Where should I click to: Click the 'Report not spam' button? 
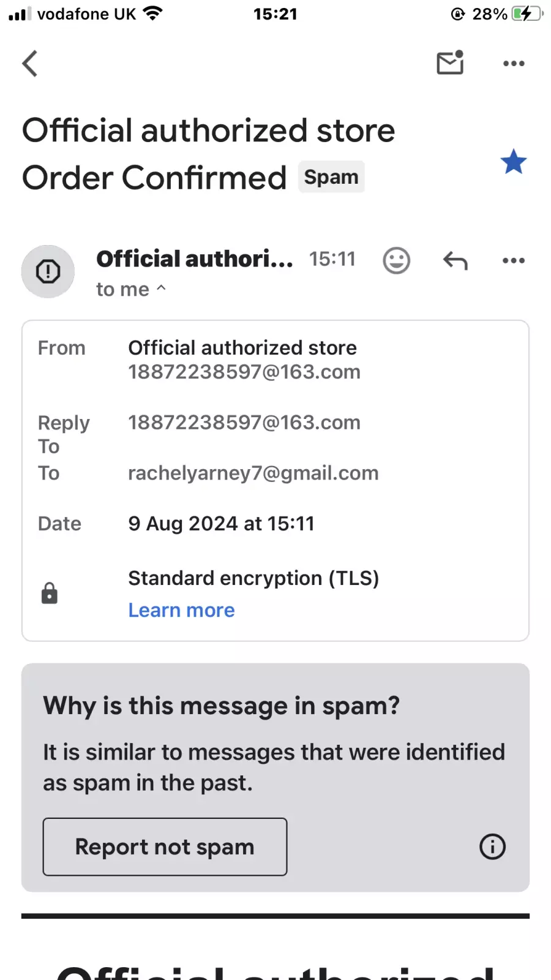tap(165, 846)
